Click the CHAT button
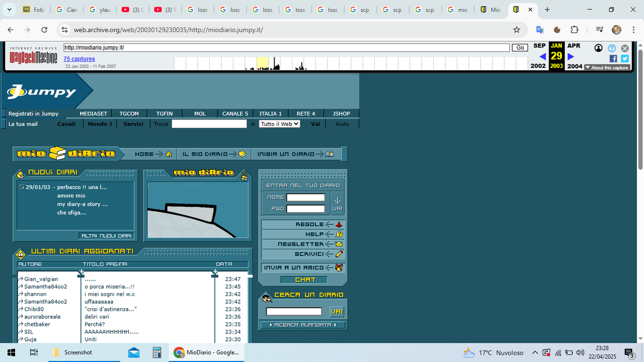 (304, 280)
